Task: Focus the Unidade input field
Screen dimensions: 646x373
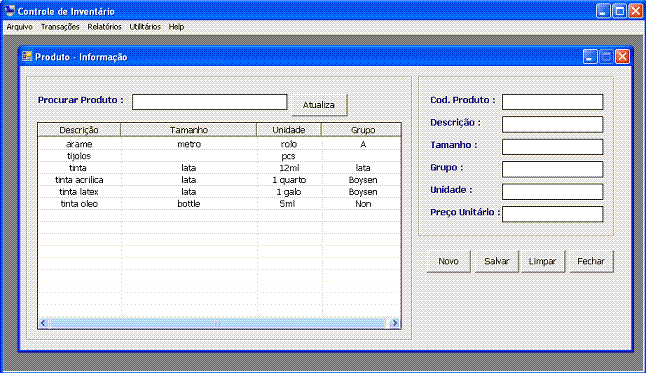Action: tap(552, 192)
